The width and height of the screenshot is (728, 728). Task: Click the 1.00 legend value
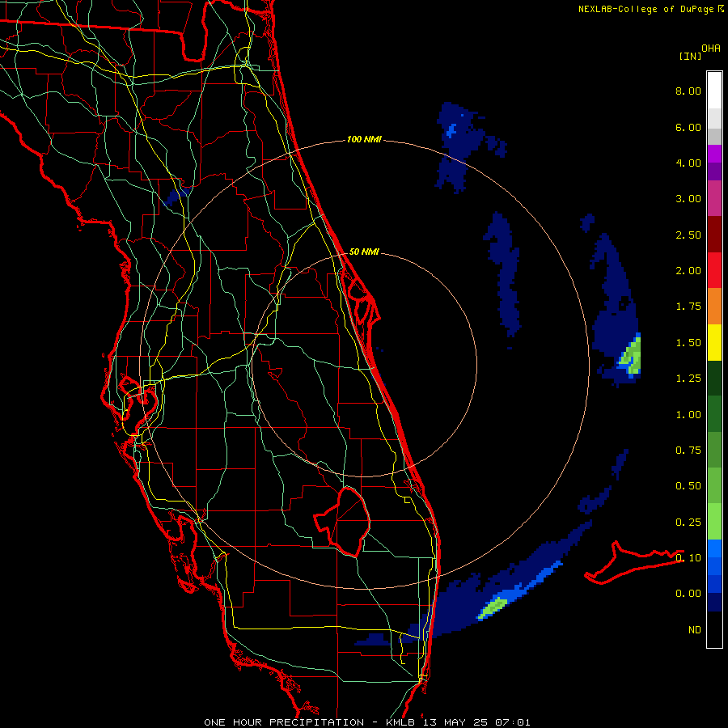point(688,415)
